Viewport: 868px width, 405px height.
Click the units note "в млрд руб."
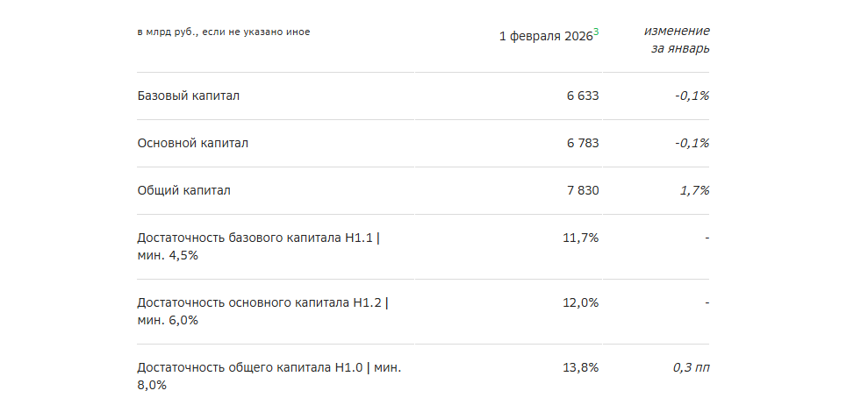[x=224, y=32]
